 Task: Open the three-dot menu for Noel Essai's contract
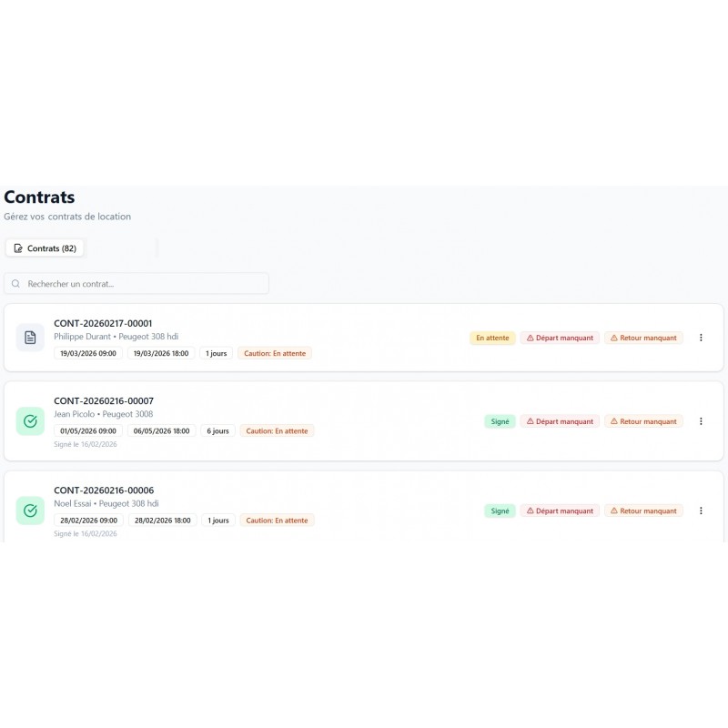tap(701, 511)
